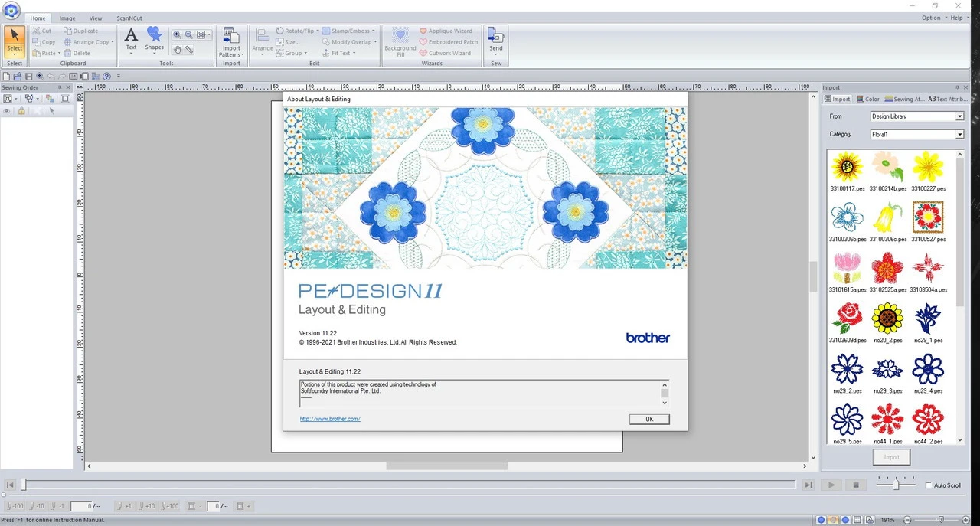The width and height of the screenshot is (980, 526).
Task: Switch to the ScanNCut ribbon tab
Action: [x=129, y=18]
